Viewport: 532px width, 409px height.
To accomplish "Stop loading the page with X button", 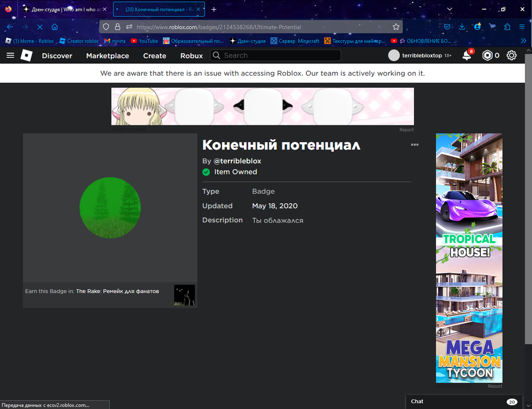I will (x=40, y=27).
